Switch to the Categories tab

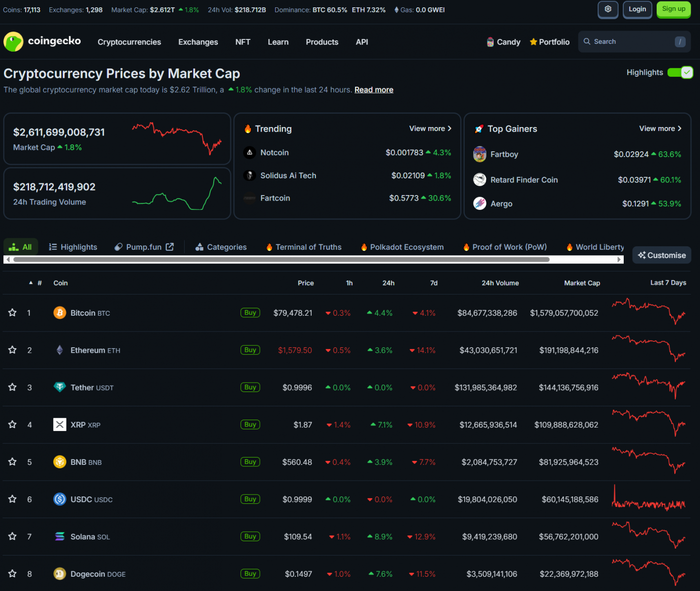coord(221,247)
